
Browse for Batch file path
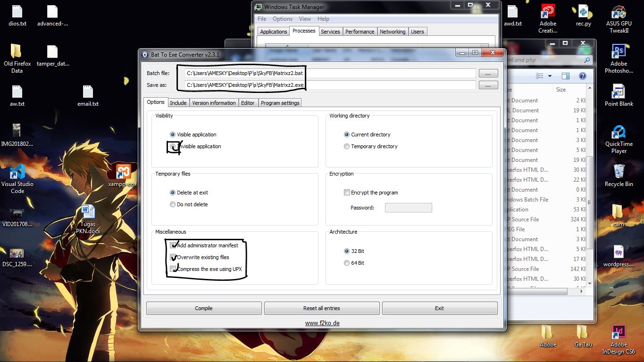(x=488, y=74)
